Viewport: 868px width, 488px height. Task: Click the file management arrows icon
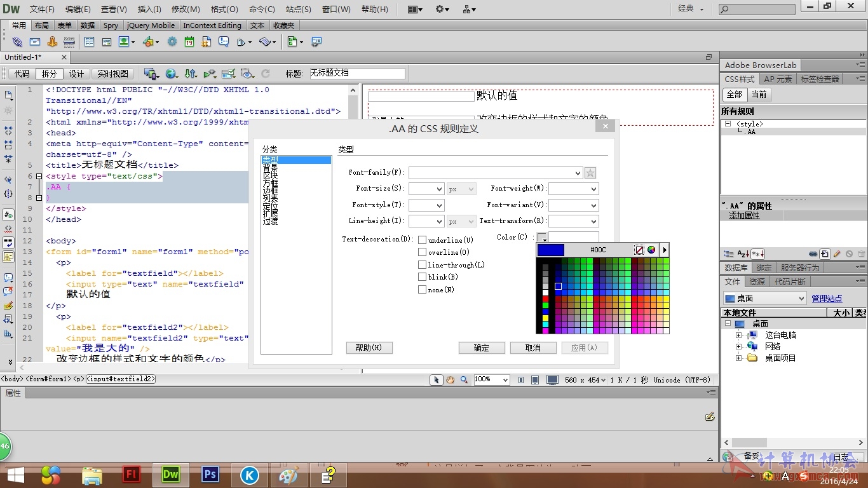click(x=190, y=74)
